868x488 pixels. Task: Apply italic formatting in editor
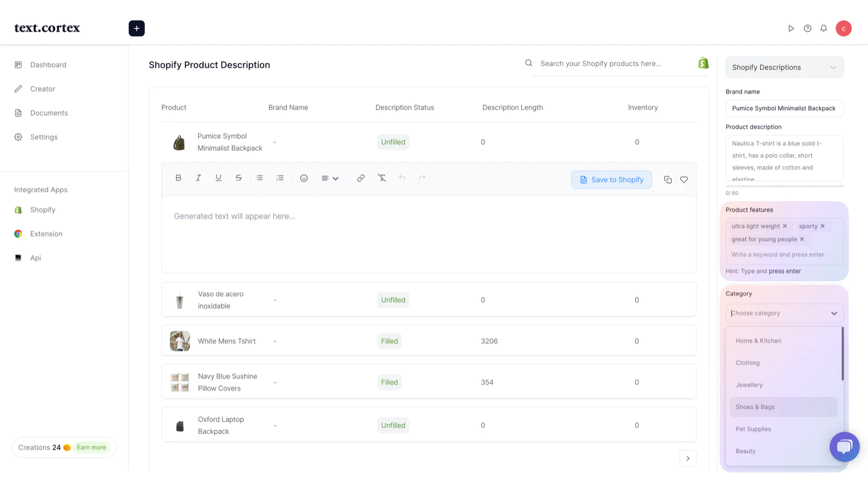(x=199, y=178)
